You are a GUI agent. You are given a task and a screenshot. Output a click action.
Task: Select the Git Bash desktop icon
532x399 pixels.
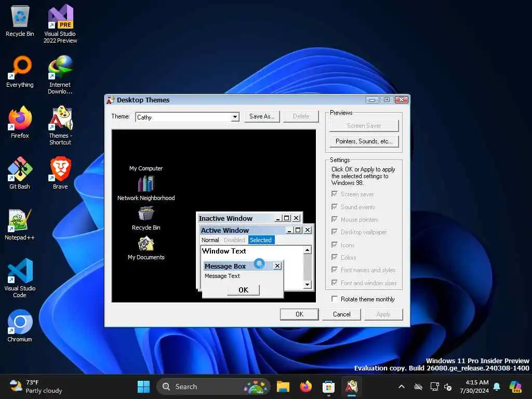(x=20, y=174)
